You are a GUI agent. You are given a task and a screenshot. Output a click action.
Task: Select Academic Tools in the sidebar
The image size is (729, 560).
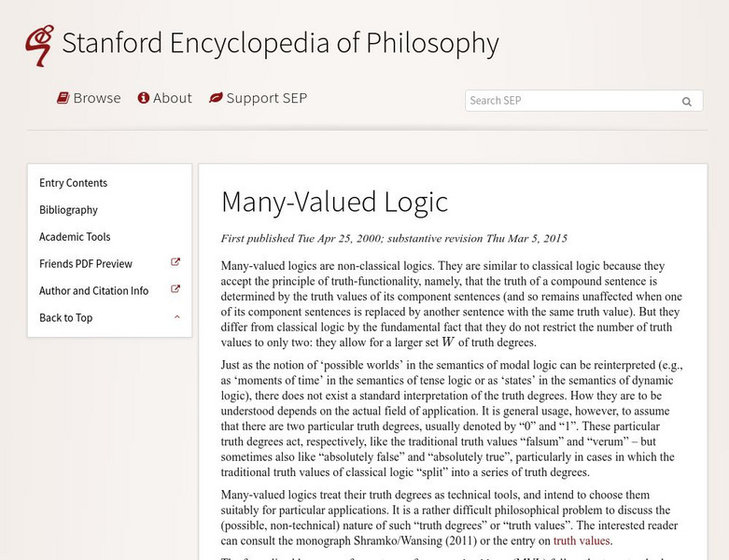(x=75, y=237)
